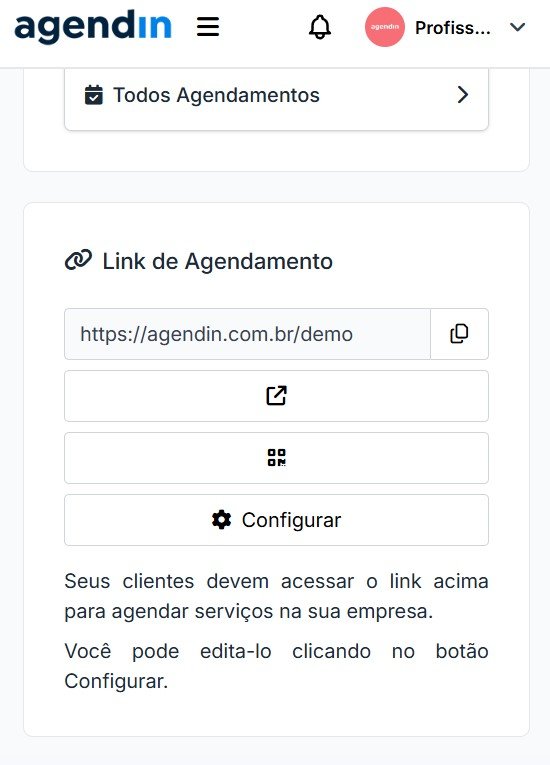Click the agendin logo
The image size is (550, 765).
(93, 27)
